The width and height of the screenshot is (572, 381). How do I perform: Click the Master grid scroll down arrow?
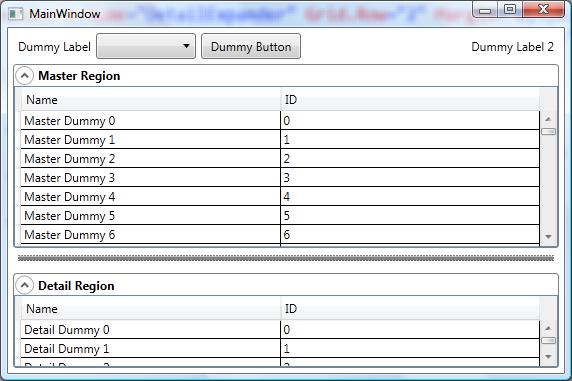[x=548, y=237]
